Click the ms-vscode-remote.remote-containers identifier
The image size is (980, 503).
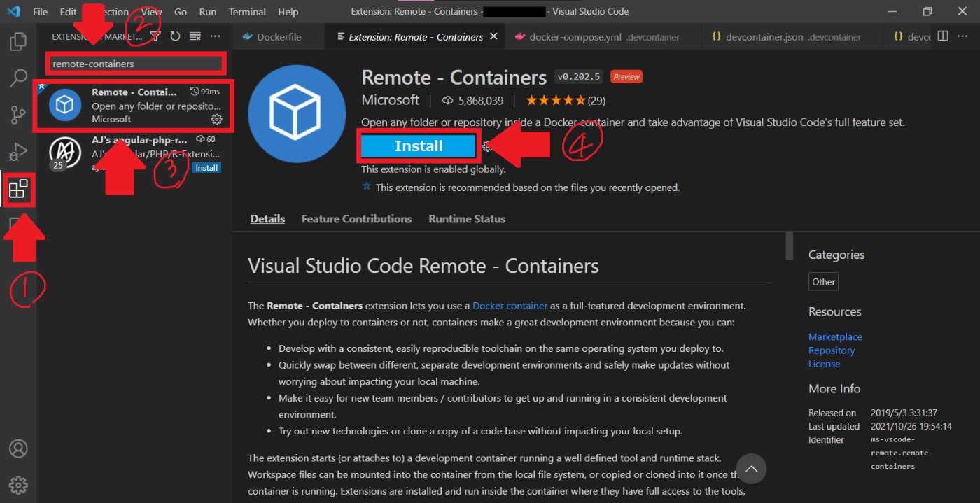(902, 453)
